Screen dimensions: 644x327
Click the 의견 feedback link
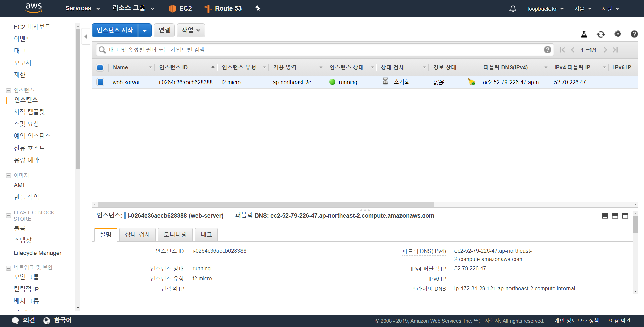pos(29,320)
